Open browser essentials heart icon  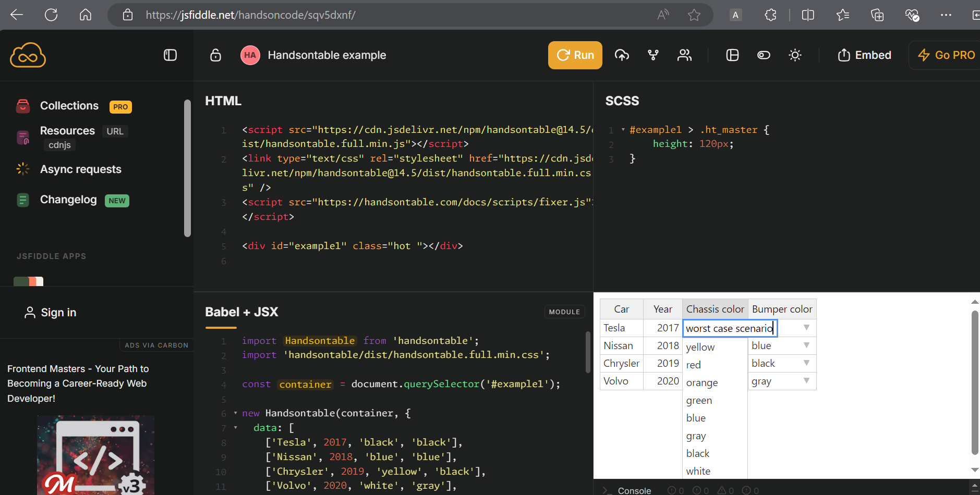(x=912, y=15)
